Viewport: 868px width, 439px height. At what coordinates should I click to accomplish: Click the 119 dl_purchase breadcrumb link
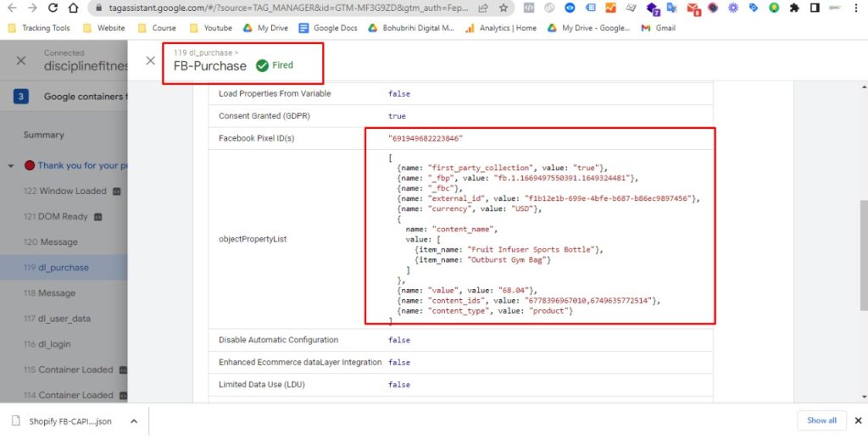point(202,53)
